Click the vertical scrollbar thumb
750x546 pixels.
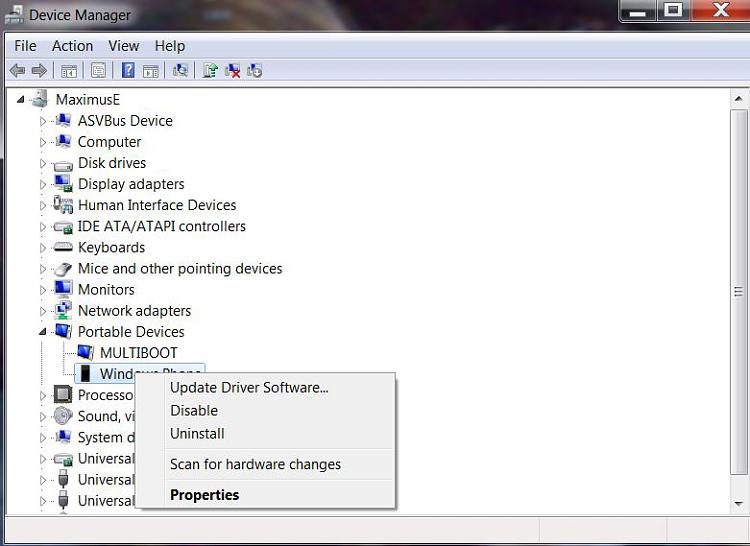(739, 292)
